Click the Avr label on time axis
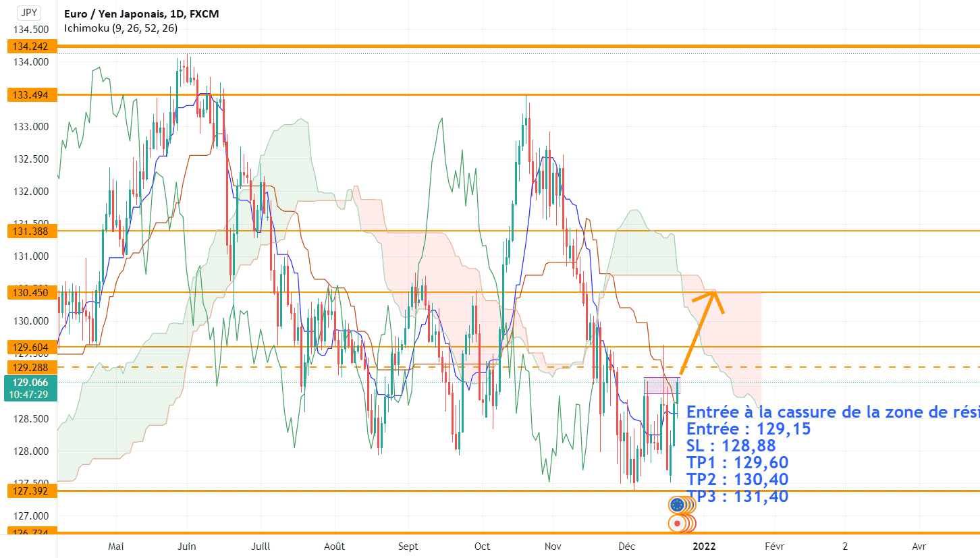This screenshot has width=980, height=558. pos(918,546)
